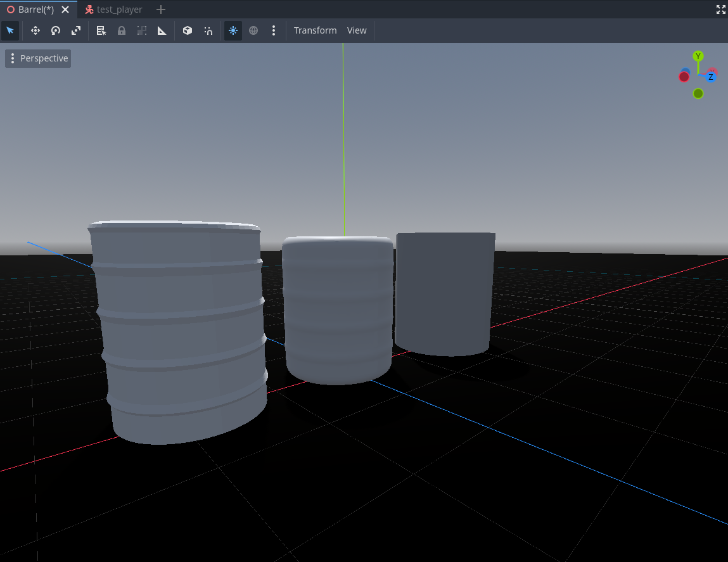Click the dark green negative Y gizmo handle
728x562 pixels.
698,94
